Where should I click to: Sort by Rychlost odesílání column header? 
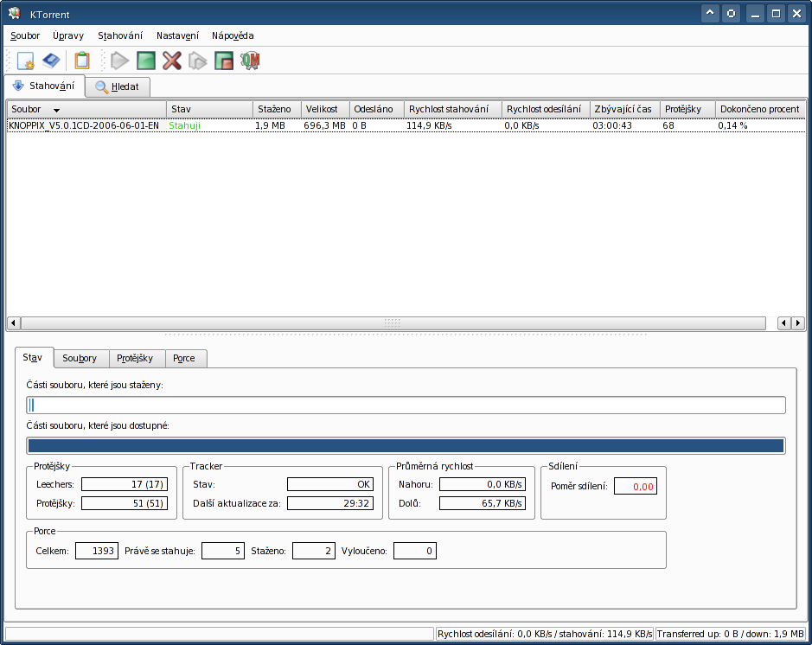[x=546, y=109]
